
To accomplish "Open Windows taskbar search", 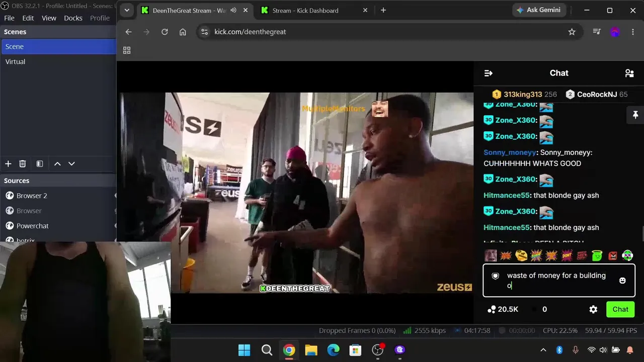I will point(267,350).
